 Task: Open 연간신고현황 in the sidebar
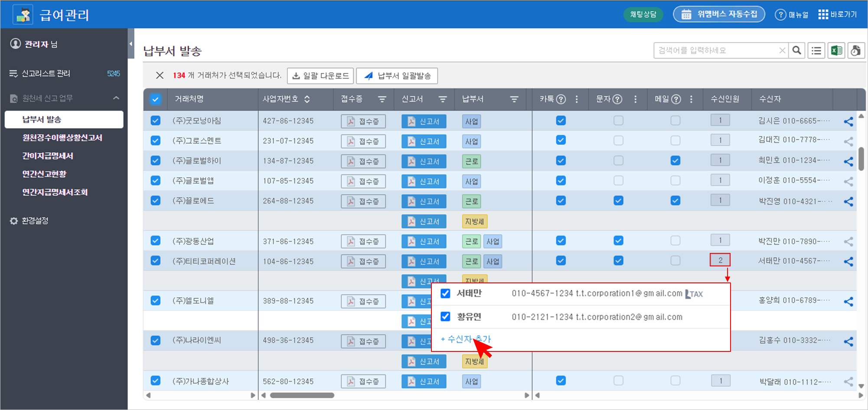(45, 174)
